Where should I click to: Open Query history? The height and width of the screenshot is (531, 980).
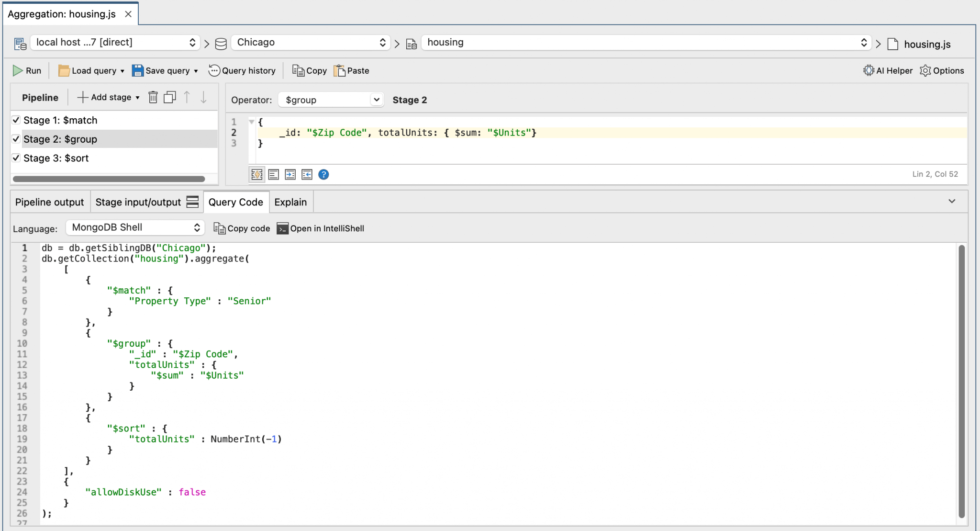pos(242,71)
